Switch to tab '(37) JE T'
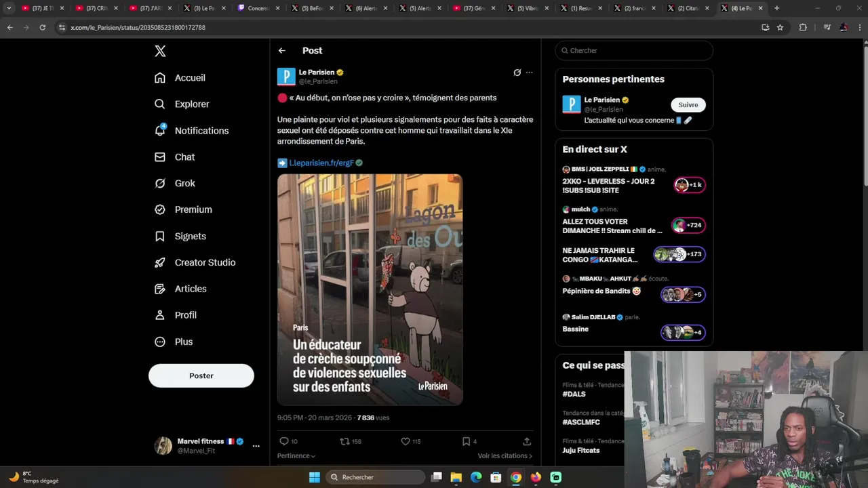 point(43,8)
